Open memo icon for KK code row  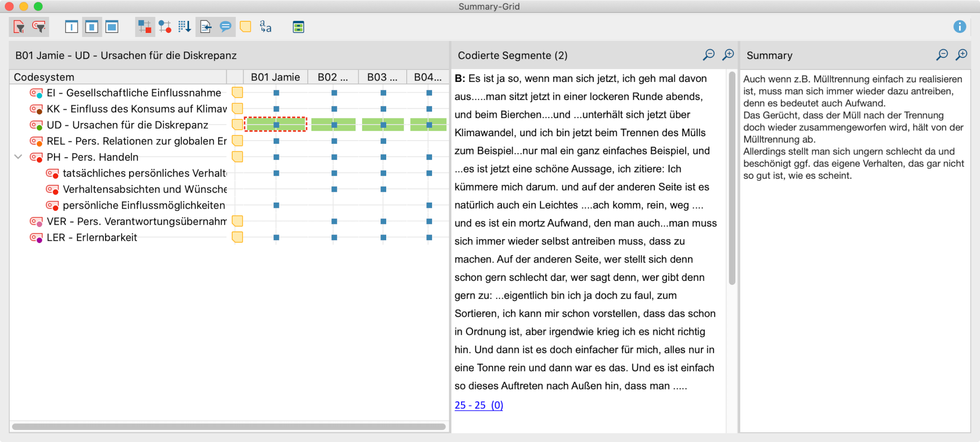coord(237,109)
